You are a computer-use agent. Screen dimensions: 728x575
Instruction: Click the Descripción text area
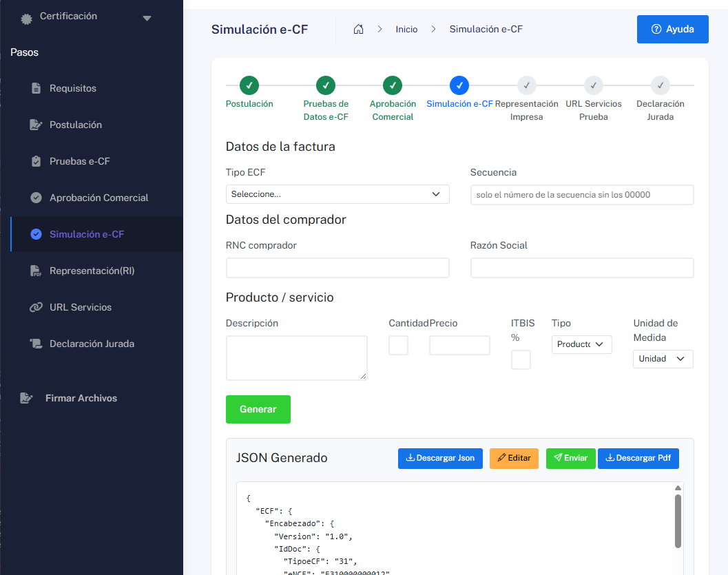(297, 358)
